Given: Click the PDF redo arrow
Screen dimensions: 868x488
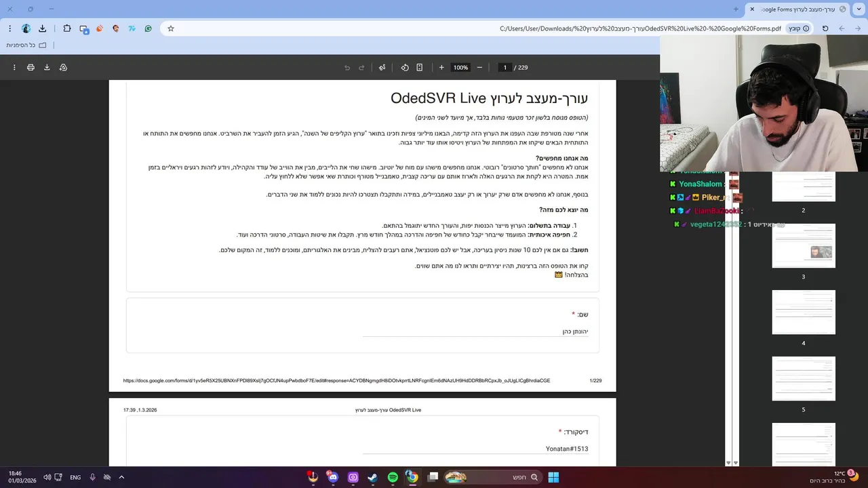Looking at the screenshot, I should point(361,67).
